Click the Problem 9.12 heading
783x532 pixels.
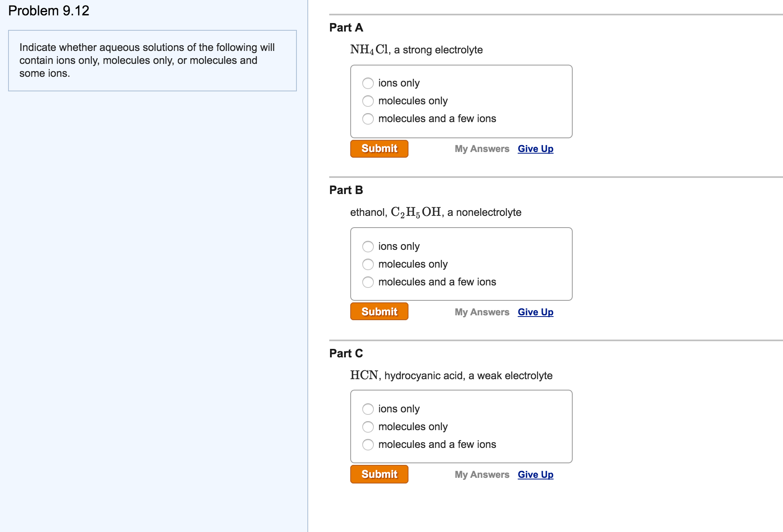tap(49, 11)
